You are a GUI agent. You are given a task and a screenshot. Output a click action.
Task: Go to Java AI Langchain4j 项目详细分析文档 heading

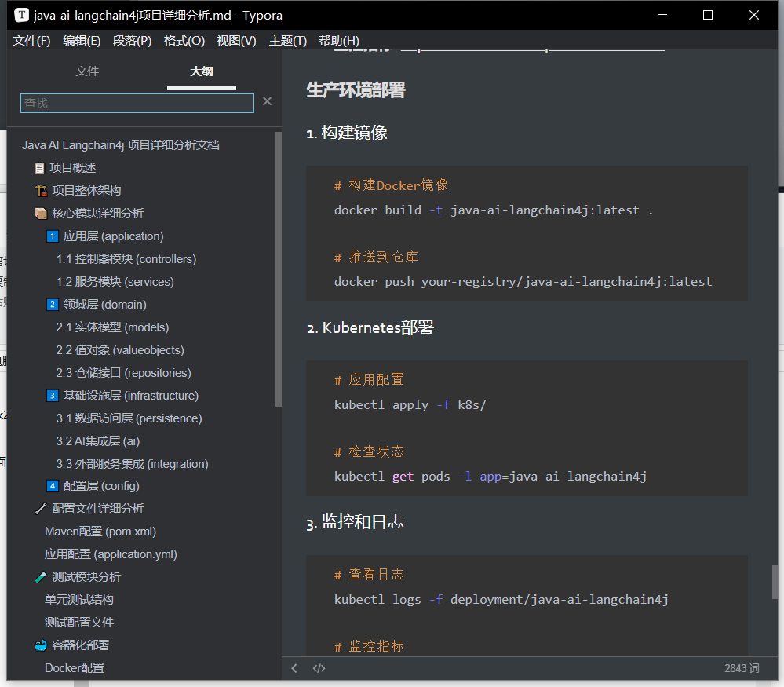point(121,145)
